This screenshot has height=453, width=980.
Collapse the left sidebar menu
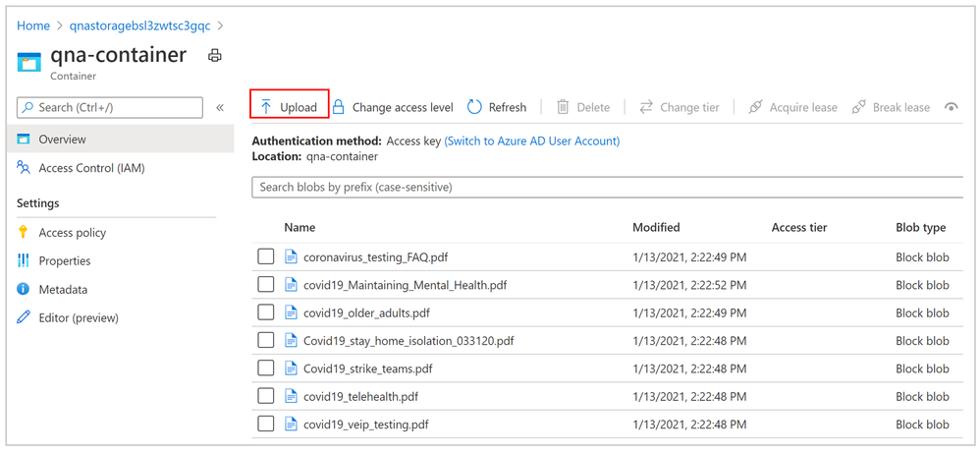220,108
